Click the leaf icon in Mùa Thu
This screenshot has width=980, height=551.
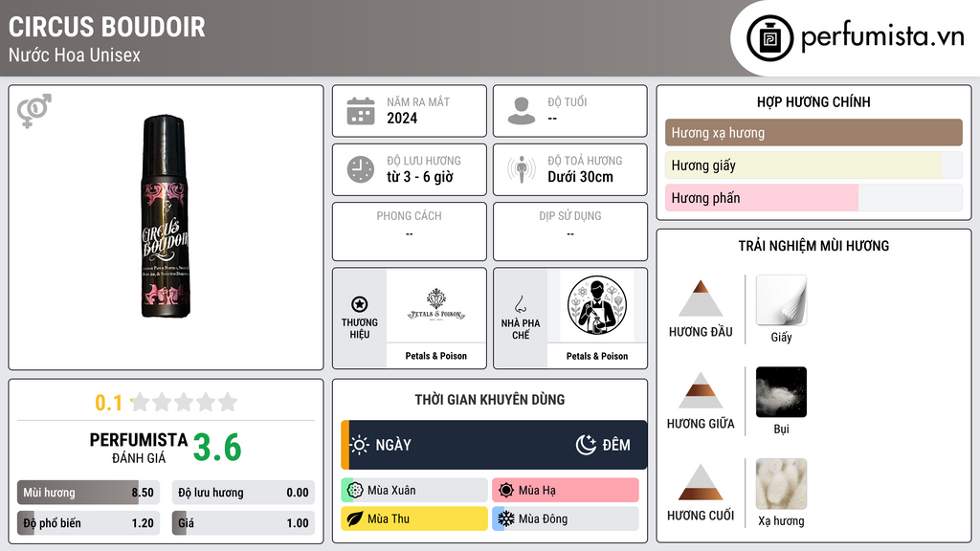click(355, 519)
